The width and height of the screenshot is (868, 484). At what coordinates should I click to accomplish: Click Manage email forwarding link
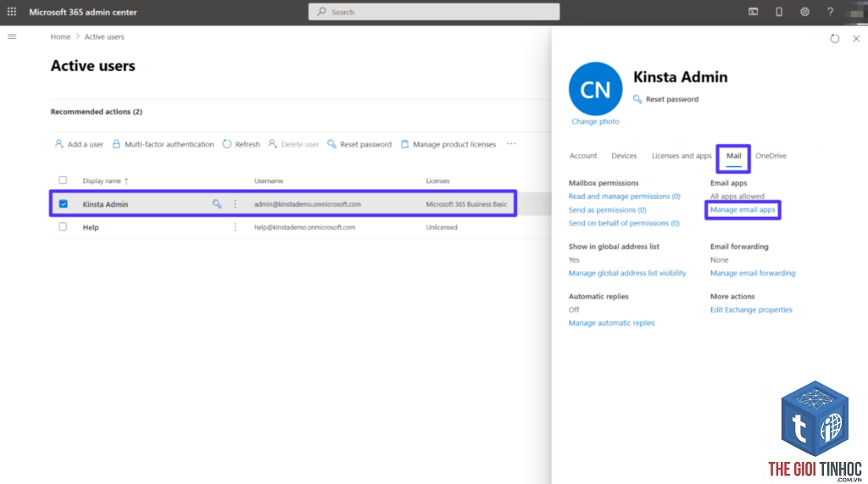[753, 273]
